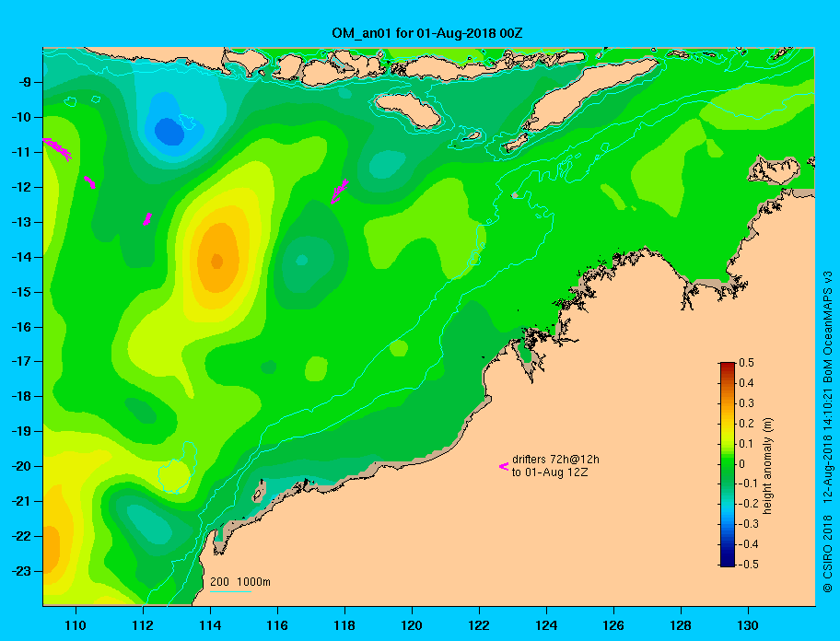
Task: Click the latitude axis label '-12'
Action: click(22, 188)
